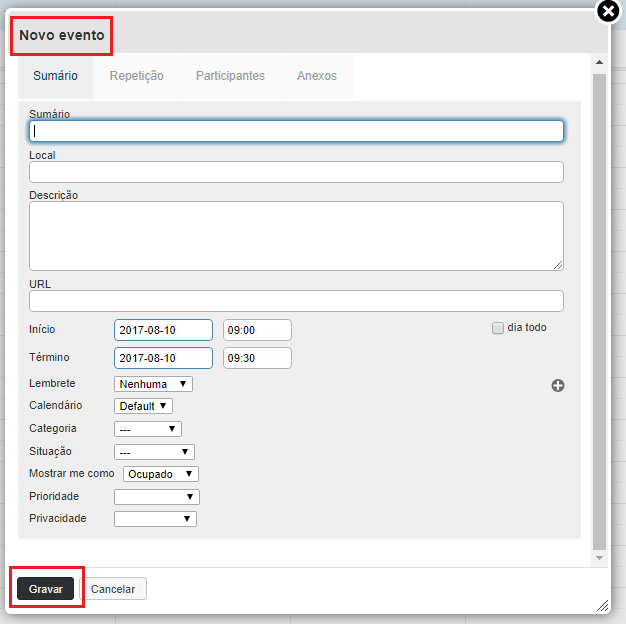Screen dimensions: 626x624
Task: Click the Cancelar button
Action: point(113,589)
